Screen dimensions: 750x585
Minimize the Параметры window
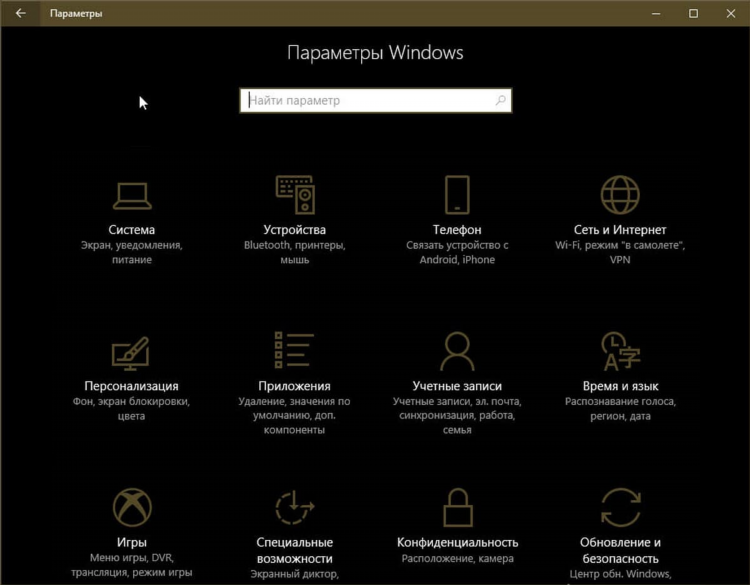point(656,13)
